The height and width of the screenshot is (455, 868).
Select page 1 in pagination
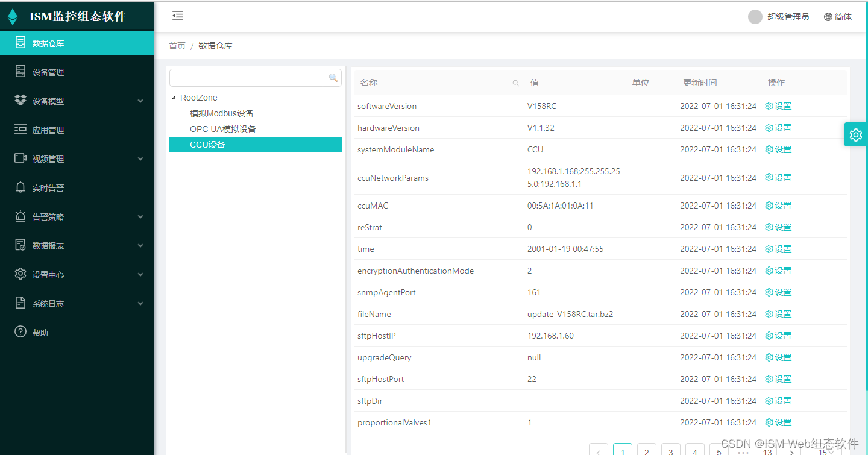click(x=623, y=450)
